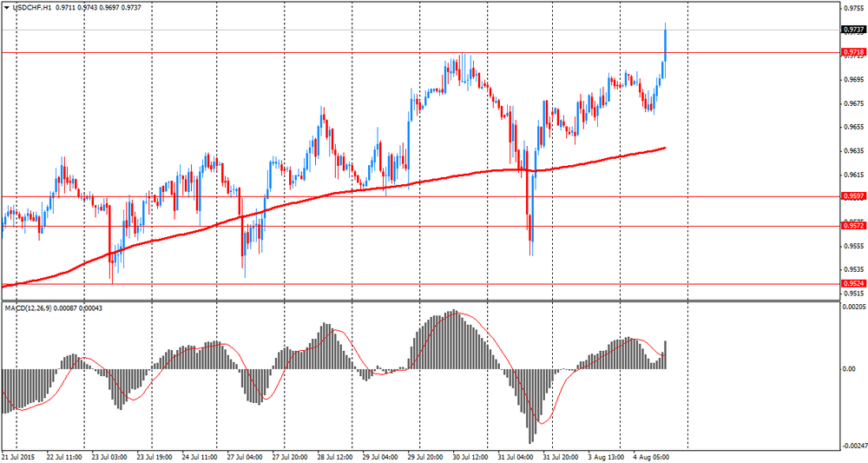
Task: Click the 31 Jul 20:00 time label
Action: coord(560,458)
